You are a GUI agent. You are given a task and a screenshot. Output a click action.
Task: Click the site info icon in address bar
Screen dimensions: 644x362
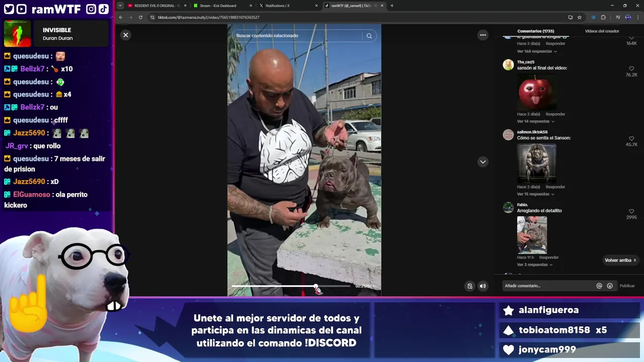pos(152,17)
